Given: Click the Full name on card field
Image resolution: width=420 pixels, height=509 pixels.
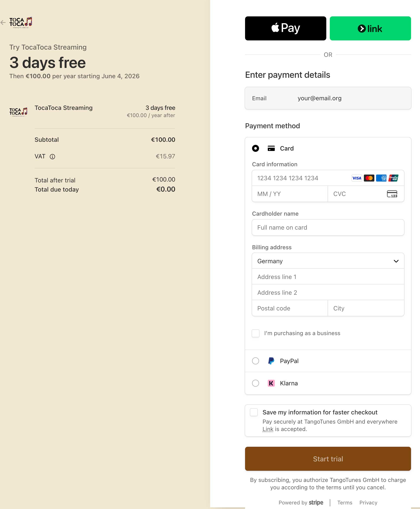Looking at the screenshot, I should click(328, 227).
